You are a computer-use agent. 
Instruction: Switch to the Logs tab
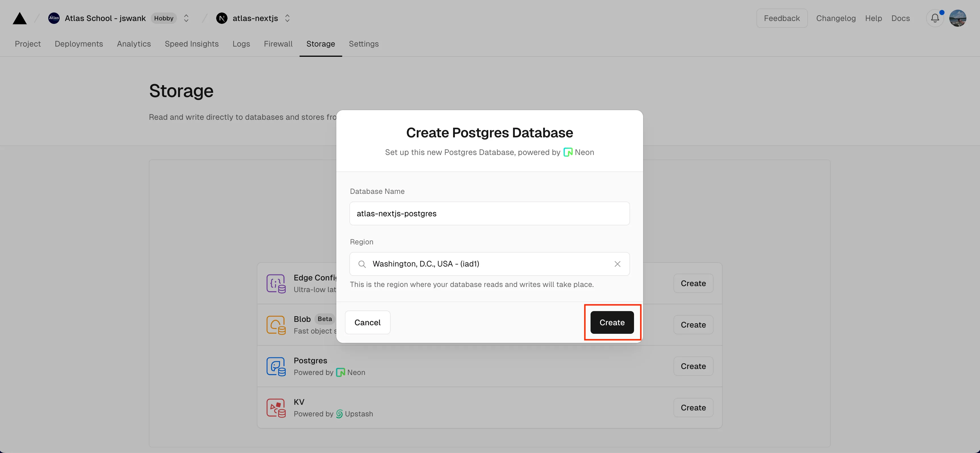pyautogui.click(x=241, y=44)
